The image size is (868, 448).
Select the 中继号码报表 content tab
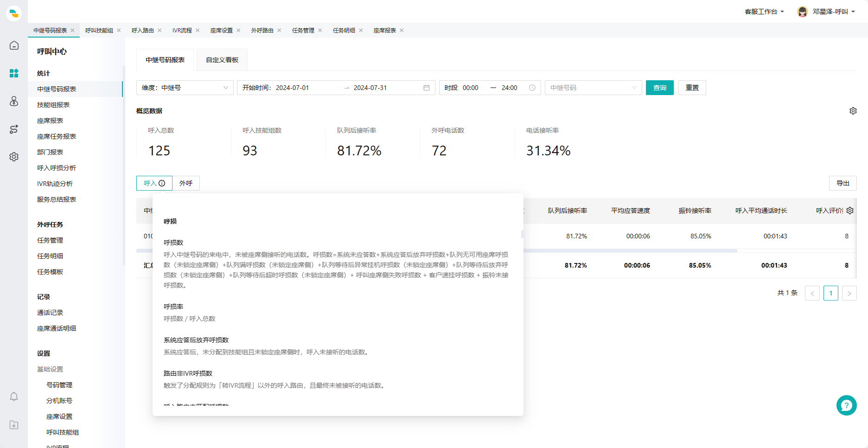click(165, 60)
